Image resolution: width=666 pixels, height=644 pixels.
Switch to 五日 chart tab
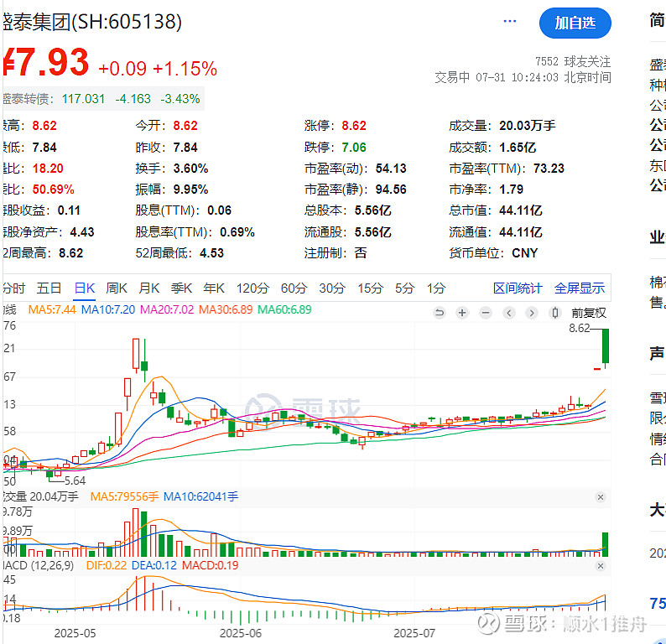coord(49,288)
